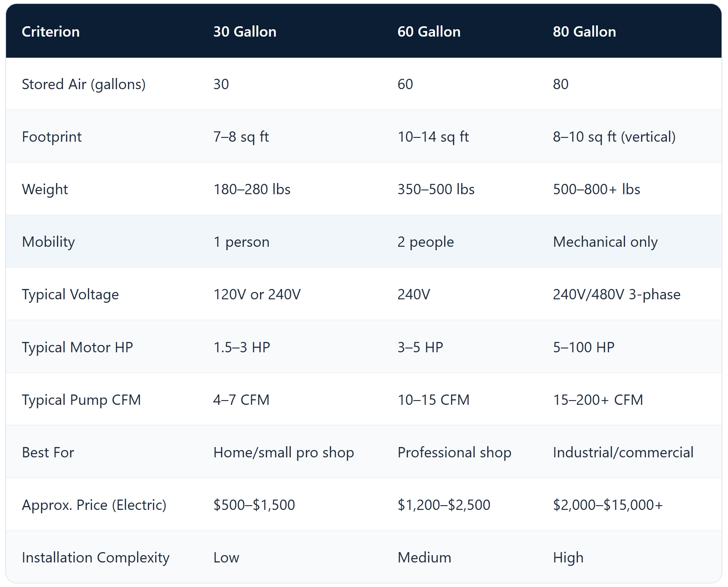Viewport: 728px width, 587px height.
Task: Click the 'Medium' complexity cell
Action: pyautogui.click(x=424, y=558)
